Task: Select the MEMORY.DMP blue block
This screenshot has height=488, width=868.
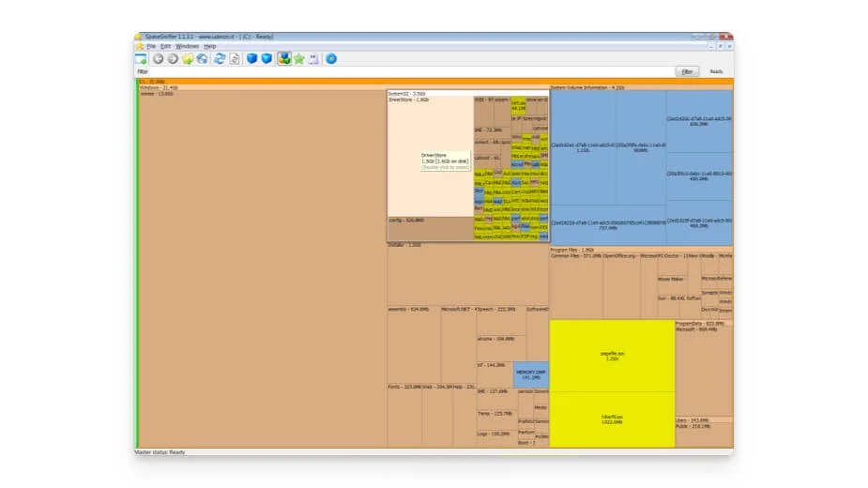Action: (531, 374)
